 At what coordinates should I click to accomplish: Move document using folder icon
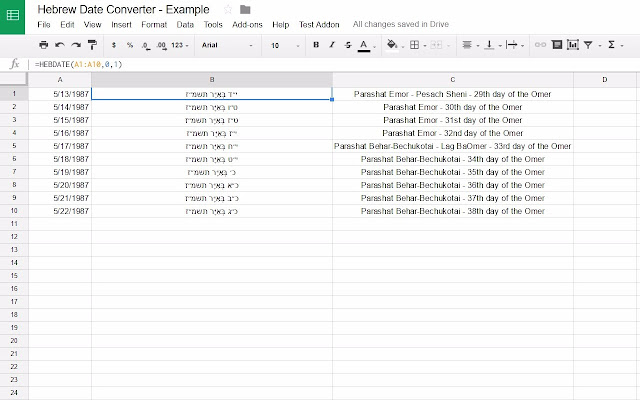[x=245, y=9]
